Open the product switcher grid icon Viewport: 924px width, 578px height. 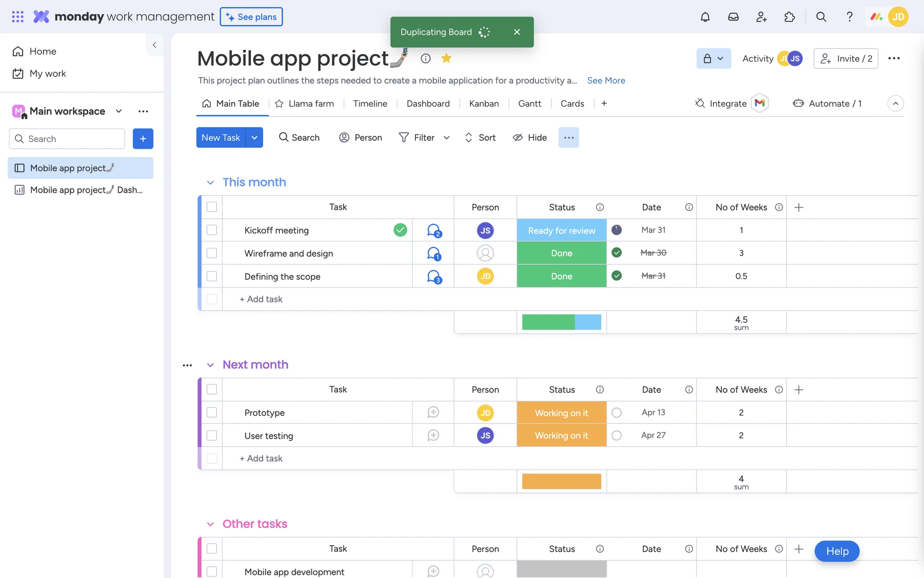18,17
